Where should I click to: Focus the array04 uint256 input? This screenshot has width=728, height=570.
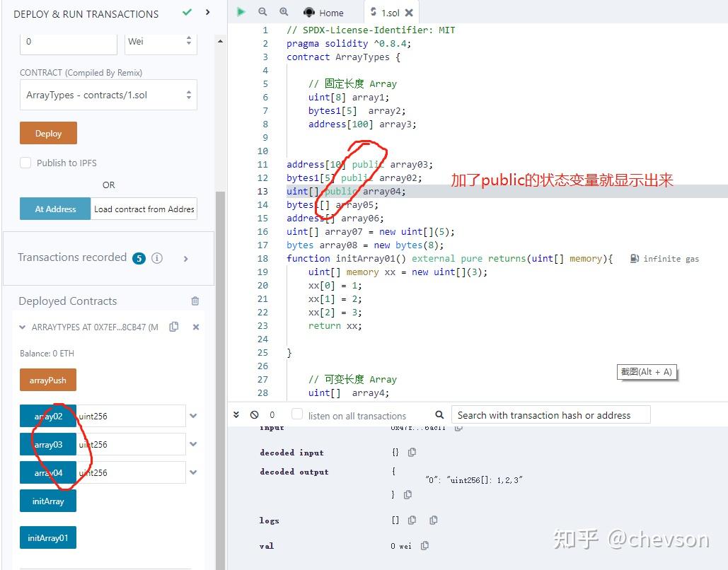pos(131,472)
